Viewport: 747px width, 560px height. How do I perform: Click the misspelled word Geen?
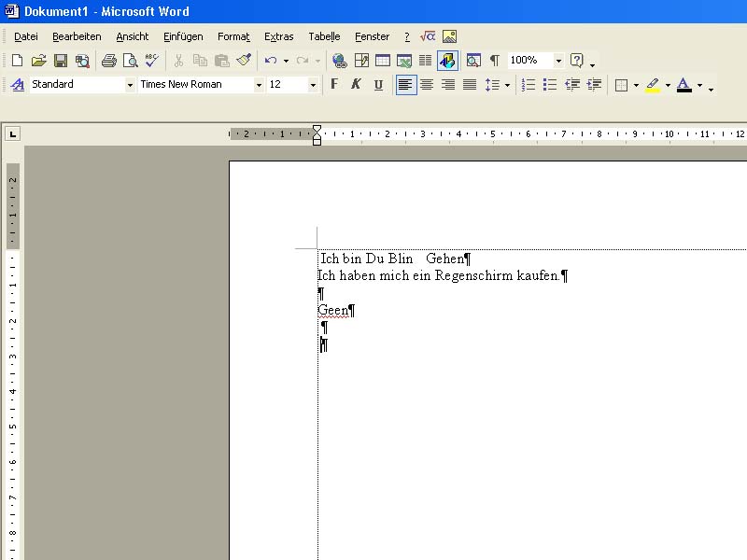(332, 311)
